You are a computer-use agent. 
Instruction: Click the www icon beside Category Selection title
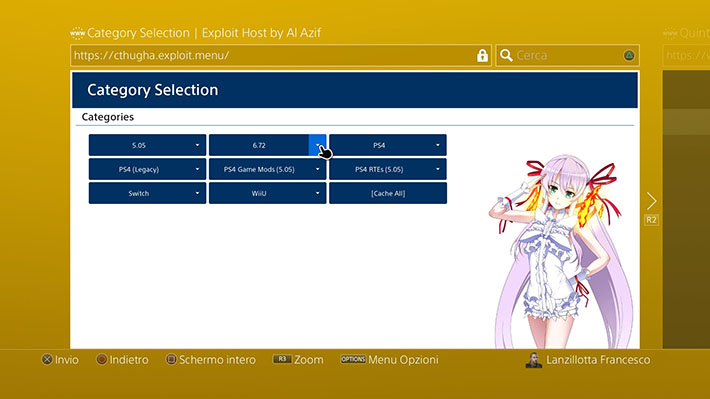point(77,33)
